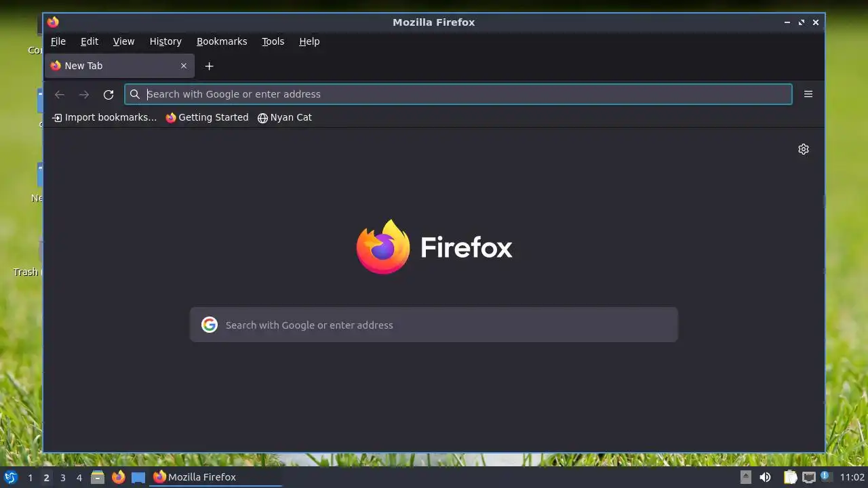868x488 pixels.
Task: Select the New Tab tab
Action: [119, 66]
